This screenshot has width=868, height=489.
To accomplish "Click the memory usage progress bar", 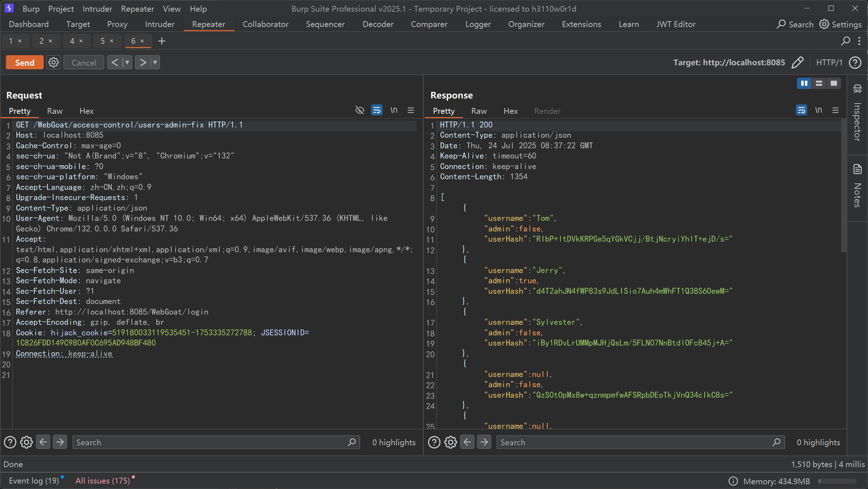I will click(x=837, y=481).
